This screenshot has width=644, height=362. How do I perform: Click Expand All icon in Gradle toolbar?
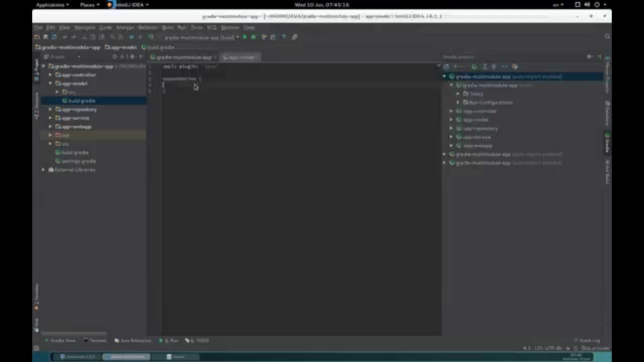pos(485,66)
